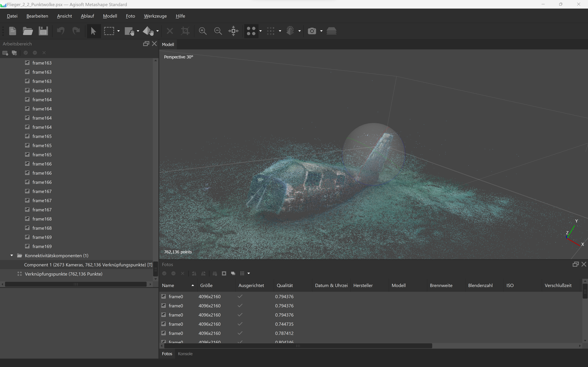The width and height of the screenshot is (588, 367).
Task: Click the Zoom In magnifier icon
Action: click(x=202, y=31)
